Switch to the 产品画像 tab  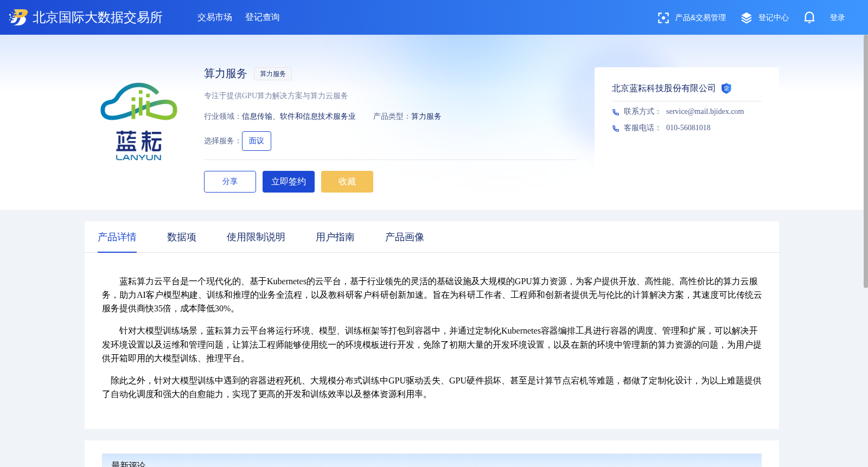[405, 237]
